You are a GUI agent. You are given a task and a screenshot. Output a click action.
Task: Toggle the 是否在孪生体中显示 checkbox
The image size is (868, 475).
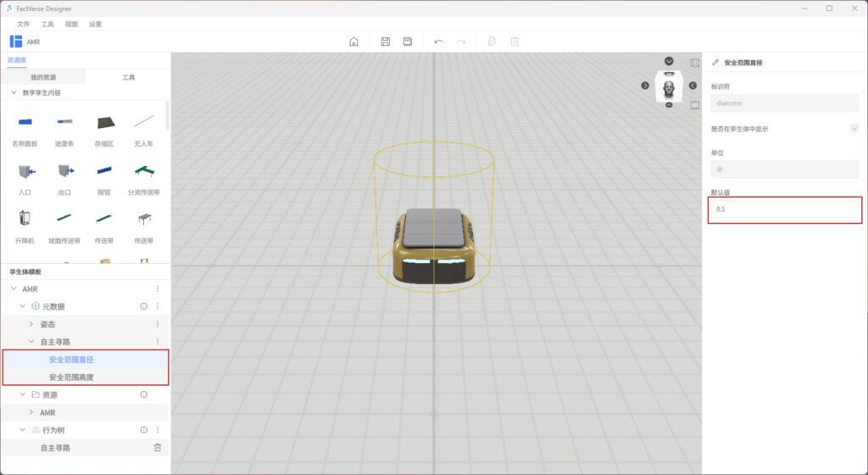point(854,129)
